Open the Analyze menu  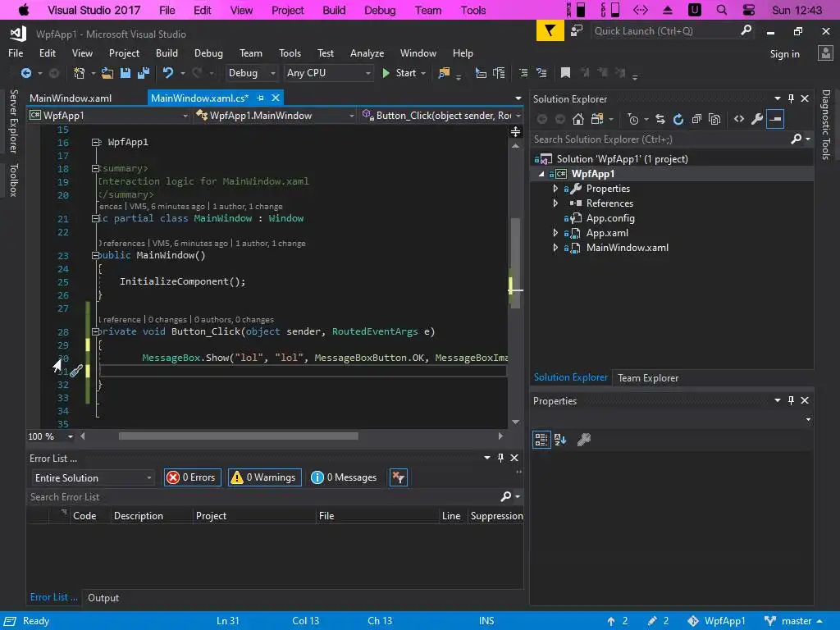367,53
